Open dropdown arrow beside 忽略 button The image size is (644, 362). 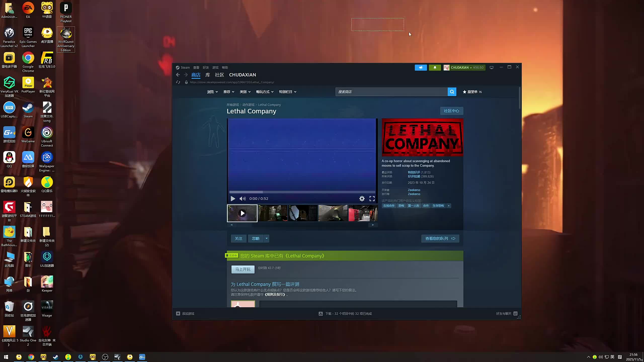coord(266,238)
